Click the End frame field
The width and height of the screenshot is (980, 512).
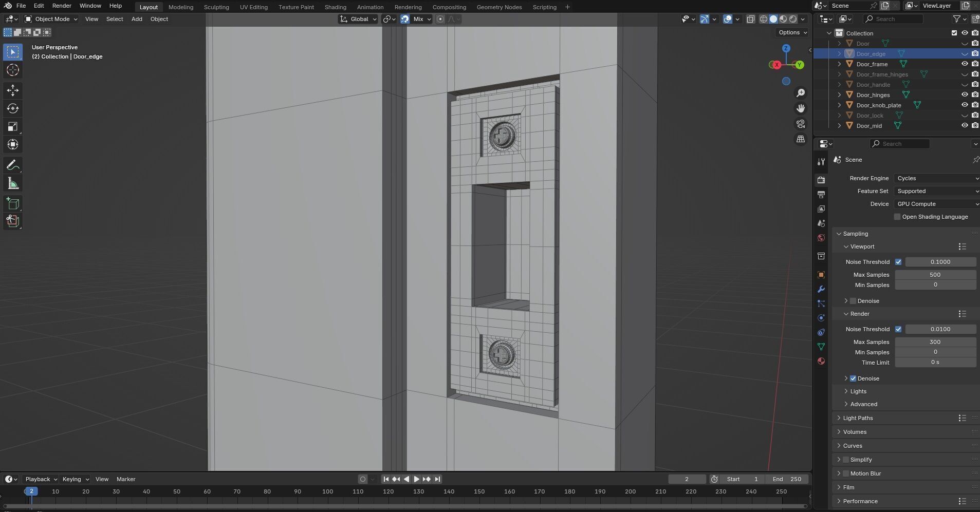(786, 479)
